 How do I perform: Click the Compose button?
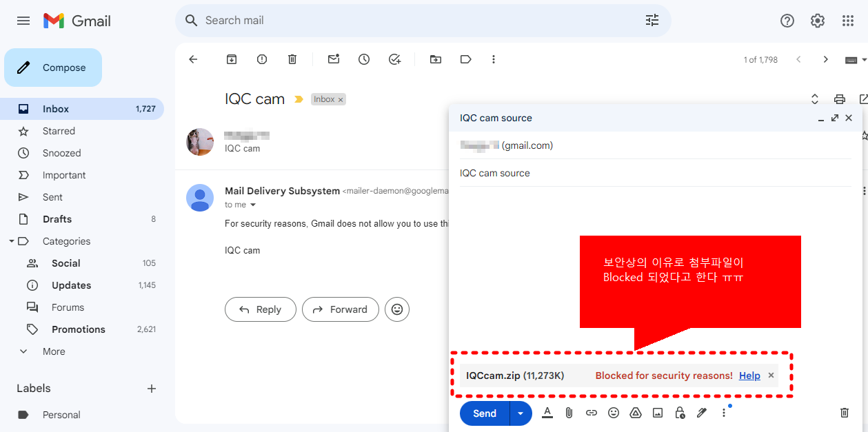(53, 68)
